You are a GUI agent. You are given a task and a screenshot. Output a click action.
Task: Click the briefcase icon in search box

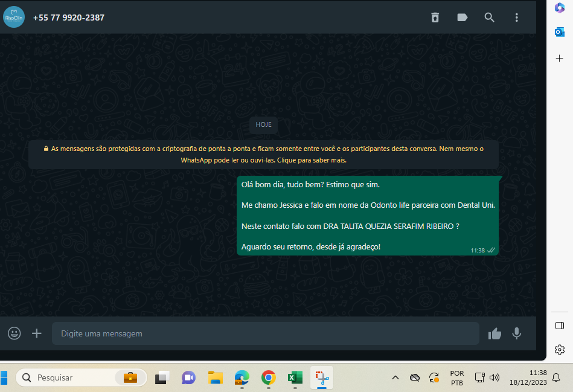[x=130, y=378]
